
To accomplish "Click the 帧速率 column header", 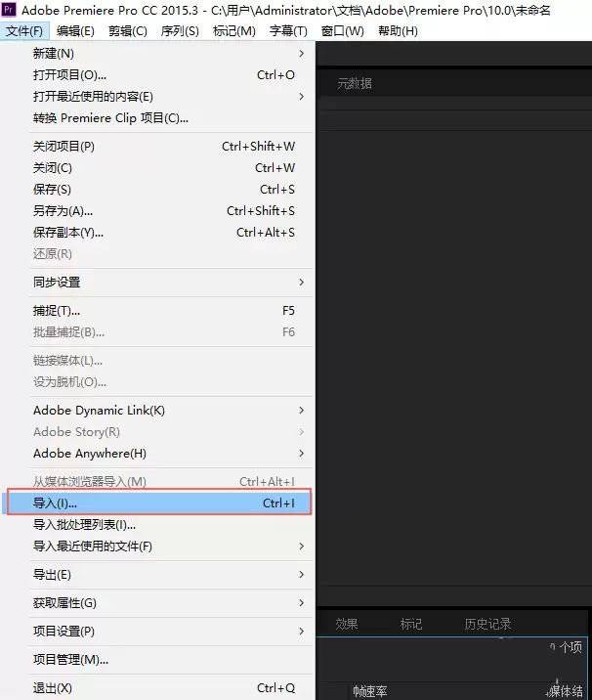I will pos(370,691).
